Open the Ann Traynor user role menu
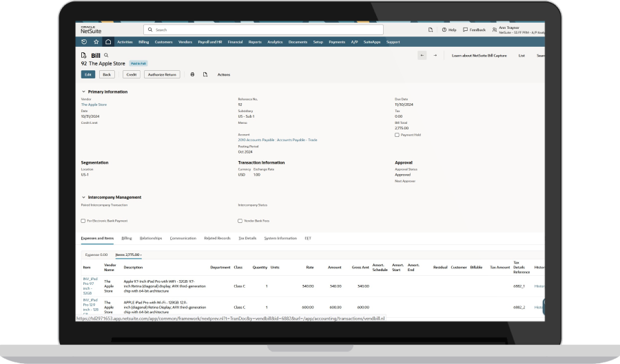The width and height of the screenshot is (620, 364). click(518, 30)
